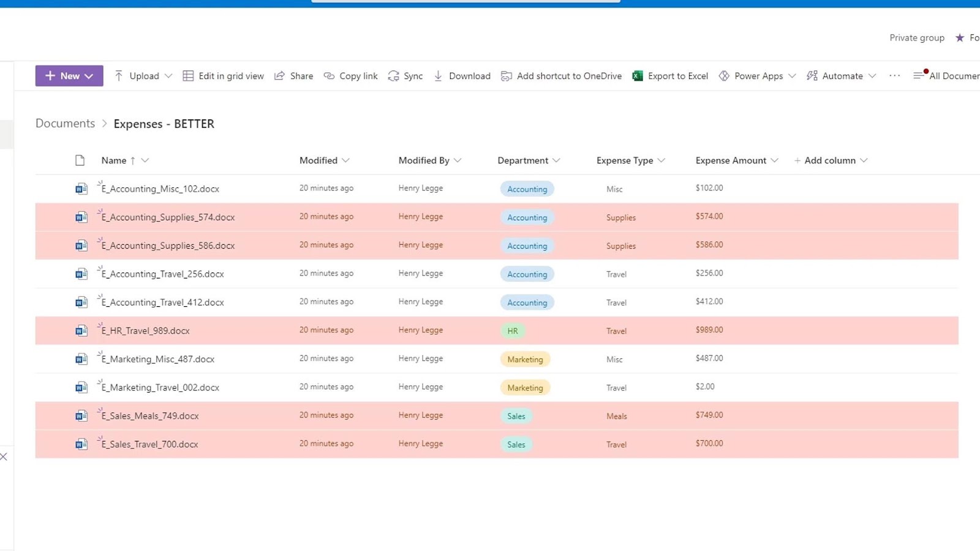The width and height of the screenshot is (980, 551).
Task: Select the $2.00 expense amount cell
Action: 705,387
